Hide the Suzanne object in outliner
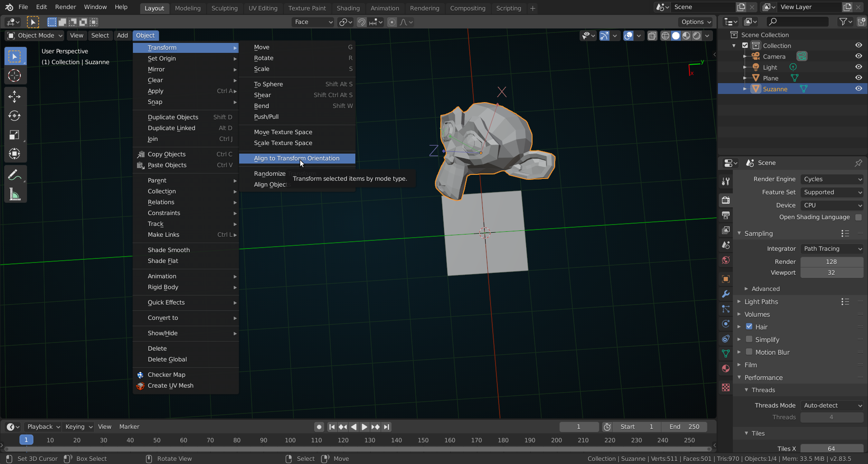This screenshot has height=464, width=868. (858, 89)
